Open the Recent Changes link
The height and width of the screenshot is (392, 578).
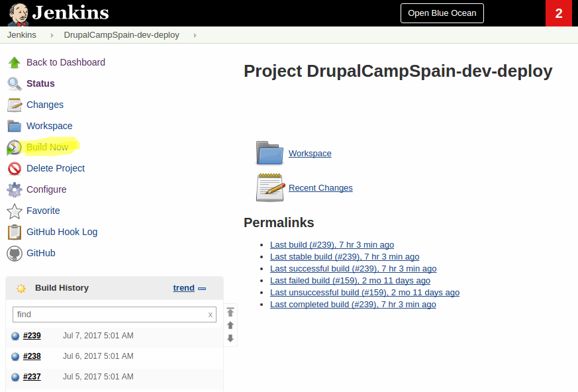320,188
